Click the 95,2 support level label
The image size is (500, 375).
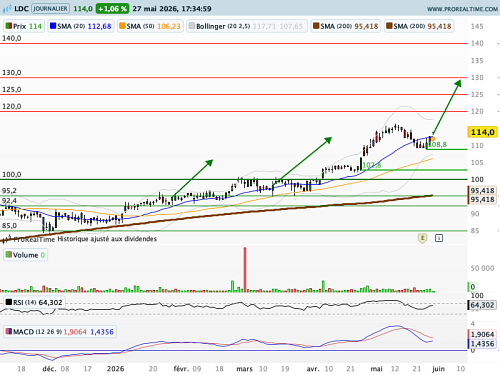tap(9, 191)
